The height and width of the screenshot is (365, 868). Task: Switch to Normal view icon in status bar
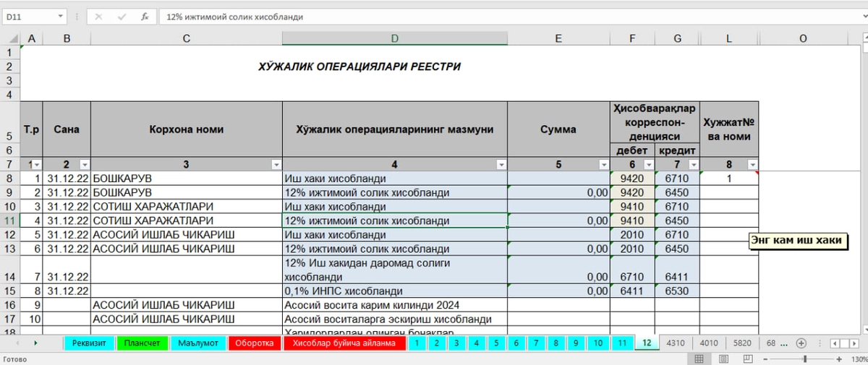tap(699, 358)
